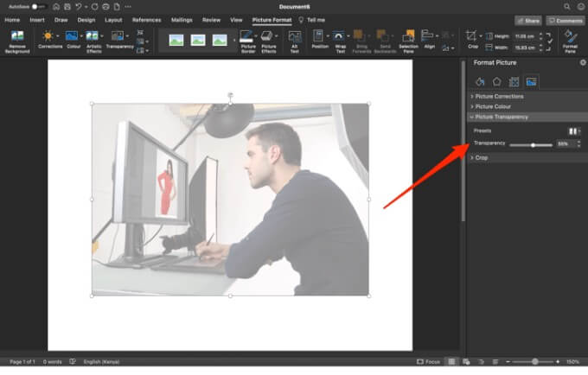Switch to Print Layout view

[x=451, y=361]
